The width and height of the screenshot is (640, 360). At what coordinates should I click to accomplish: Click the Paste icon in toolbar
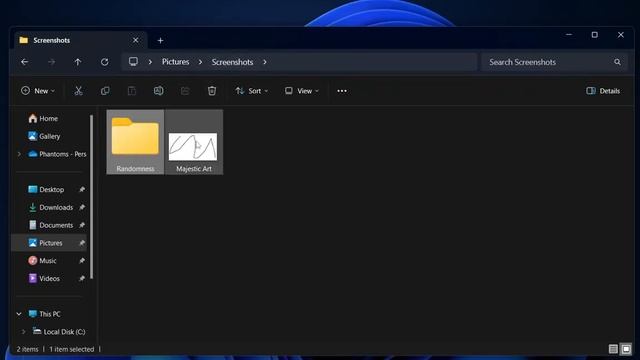pyautogui.click(x=131, y=91)
